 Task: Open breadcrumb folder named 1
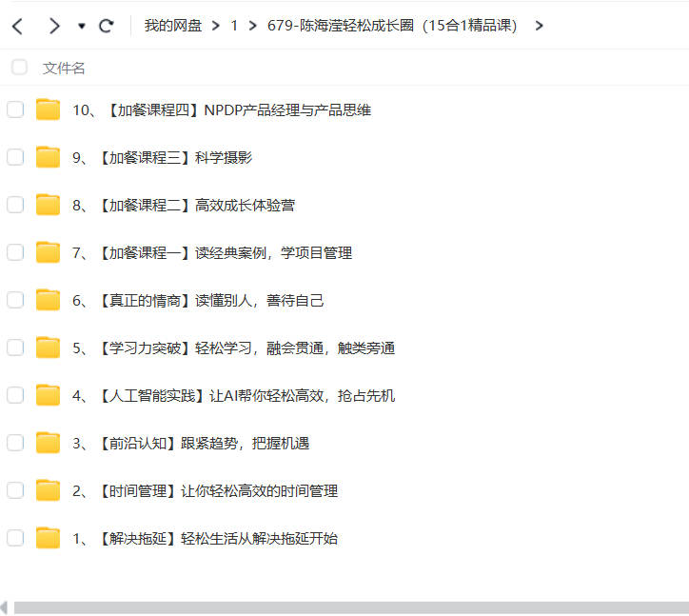[234, 26]
